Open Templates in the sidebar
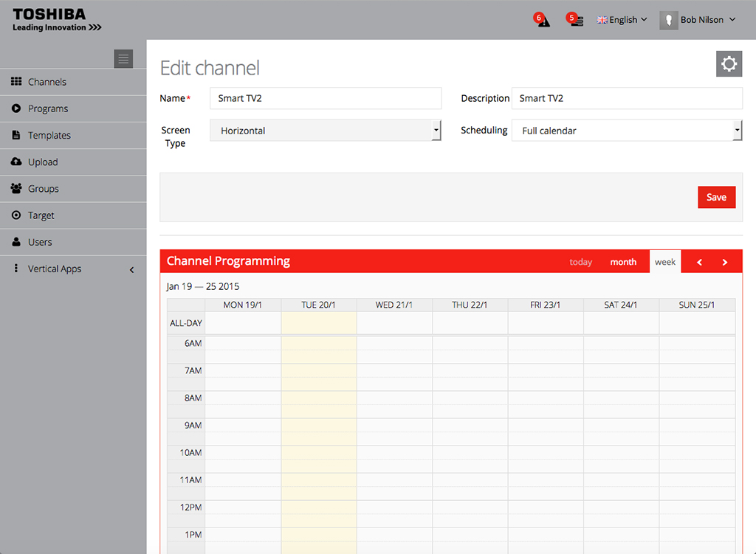756x554 pixels. coord(49,136)
